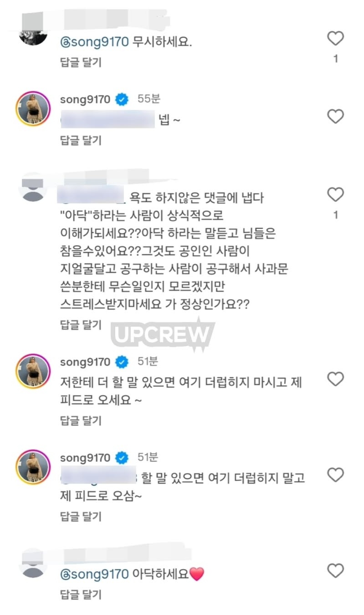
Task: Heart the "저한테 더 할 말 있으면" comment
Action: pos(336,379)
